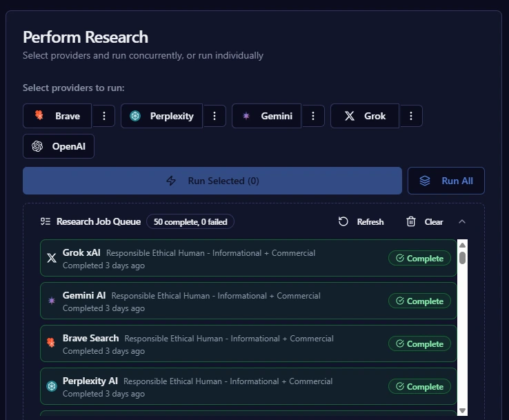Open the Grok xAI completed job row
This screenshot has height=420, width=509.
248,258
